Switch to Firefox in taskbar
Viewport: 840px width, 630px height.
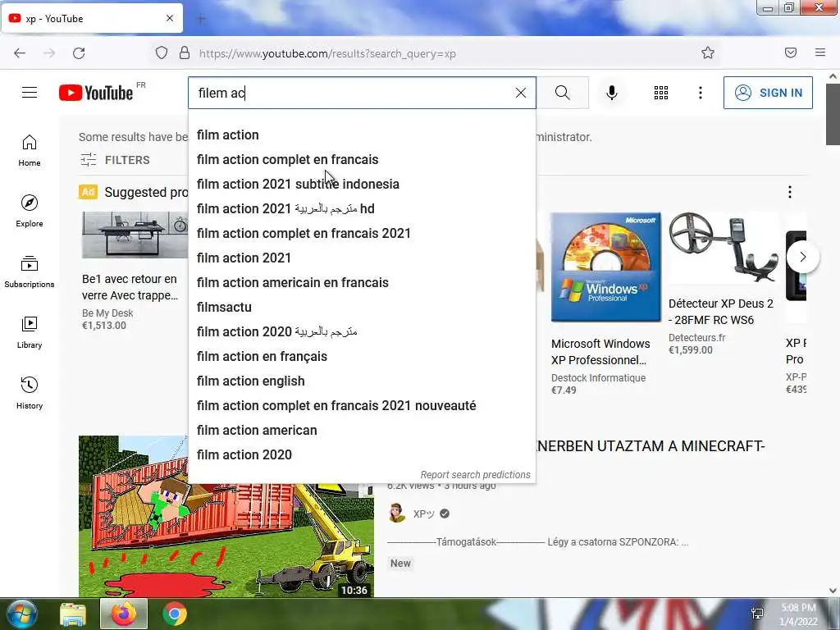tap(124, 614)
